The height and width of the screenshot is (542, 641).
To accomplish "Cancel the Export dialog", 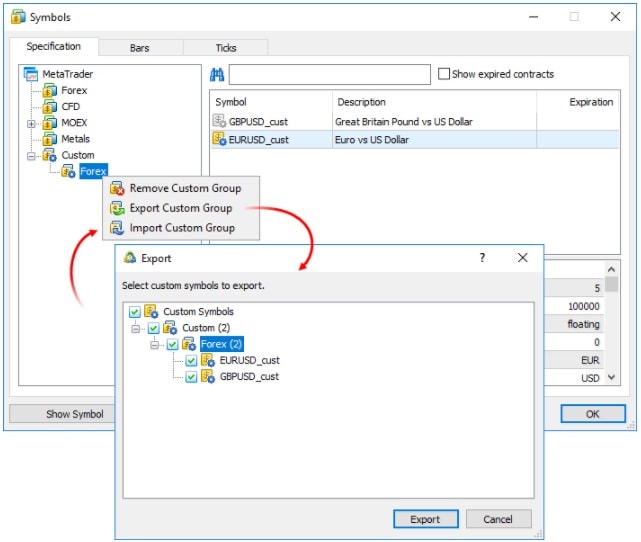I will pyautogui.click(x=498, y=519).
